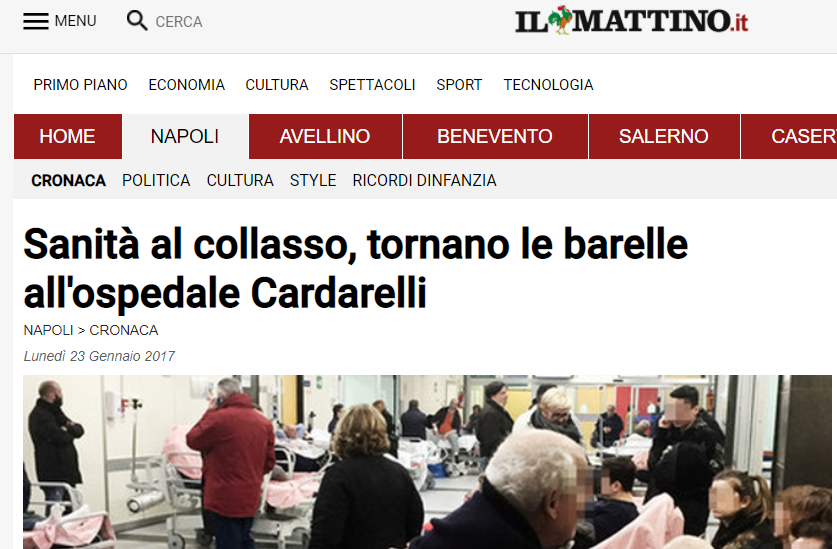This screenshot has width=837, height=549.
Task: Switch to the SALERNO tab
Action: [x=664, y=136]
